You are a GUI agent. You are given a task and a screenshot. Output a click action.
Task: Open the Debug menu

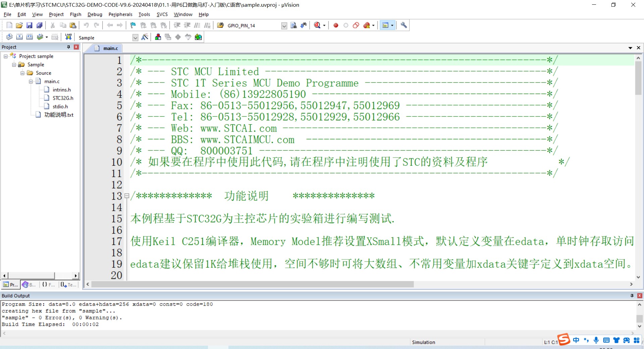coord(95,14)
